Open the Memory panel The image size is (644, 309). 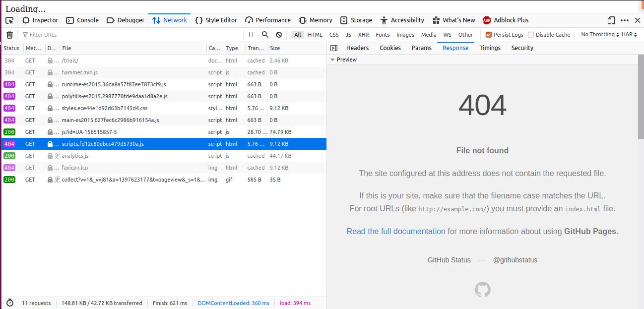[x=316, y=20]
